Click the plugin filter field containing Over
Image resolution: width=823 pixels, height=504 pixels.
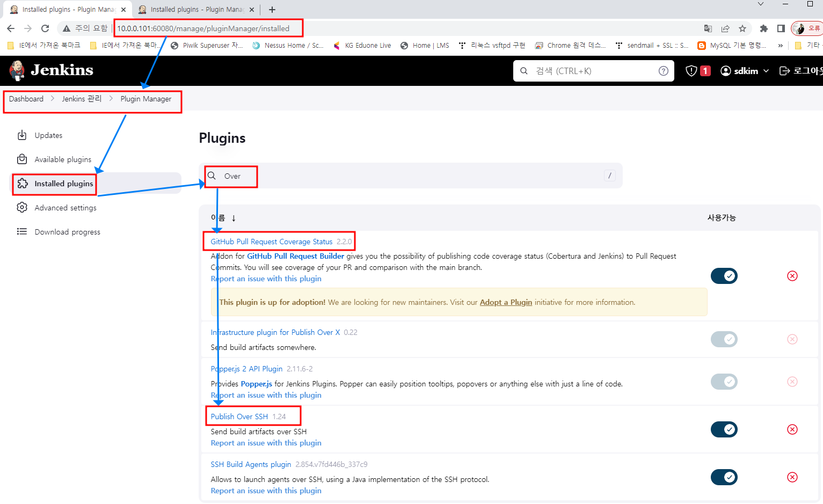coord(411,176)
